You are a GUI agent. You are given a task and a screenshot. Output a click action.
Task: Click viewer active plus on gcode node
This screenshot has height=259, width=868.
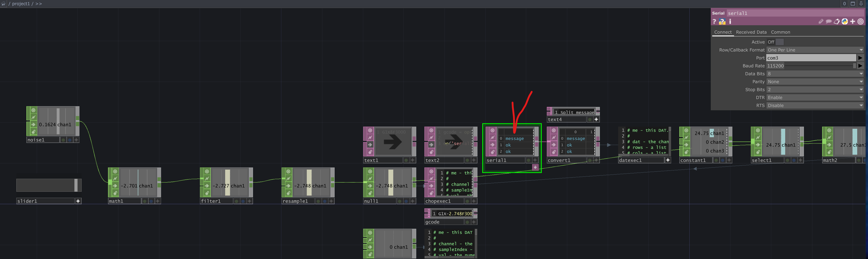point(474,222)
